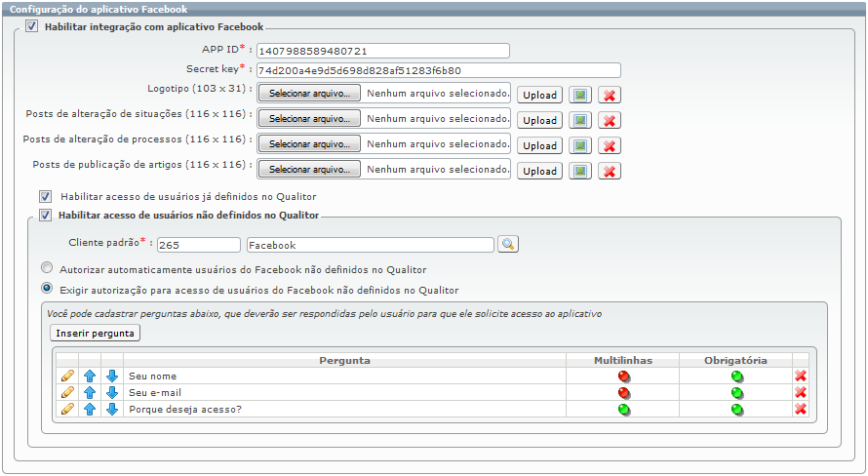Image resolution: width=868 pixels, height=476 pixels.
Task: Click the view image icon for Logotipo
Action: tap(579, 95)
